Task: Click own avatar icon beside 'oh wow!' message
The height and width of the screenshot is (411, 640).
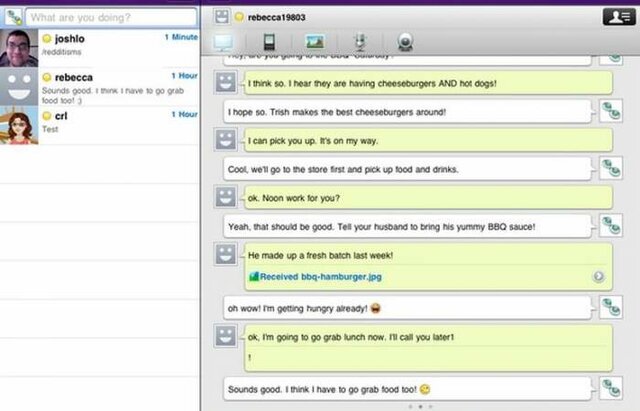Action: tap(611, 307)
